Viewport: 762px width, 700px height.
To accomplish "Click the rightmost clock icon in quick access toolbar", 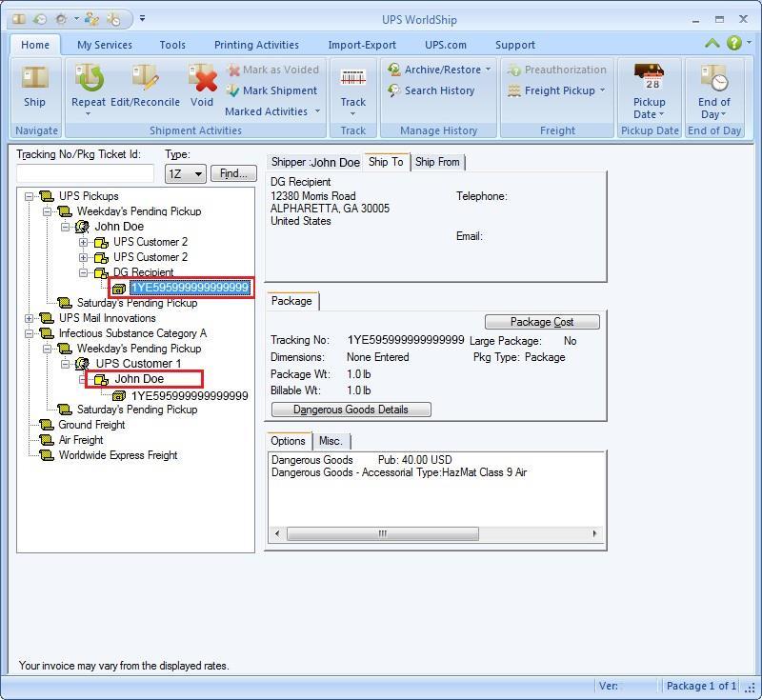I will coord(113,19).
